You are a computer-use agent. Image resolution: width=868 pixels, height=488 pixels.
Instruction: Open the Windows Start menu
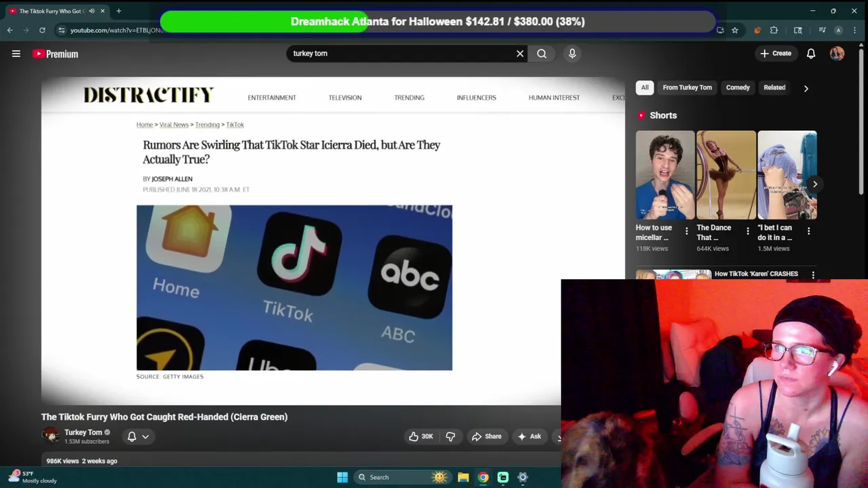pyautogui.click(x=342, y=477)
